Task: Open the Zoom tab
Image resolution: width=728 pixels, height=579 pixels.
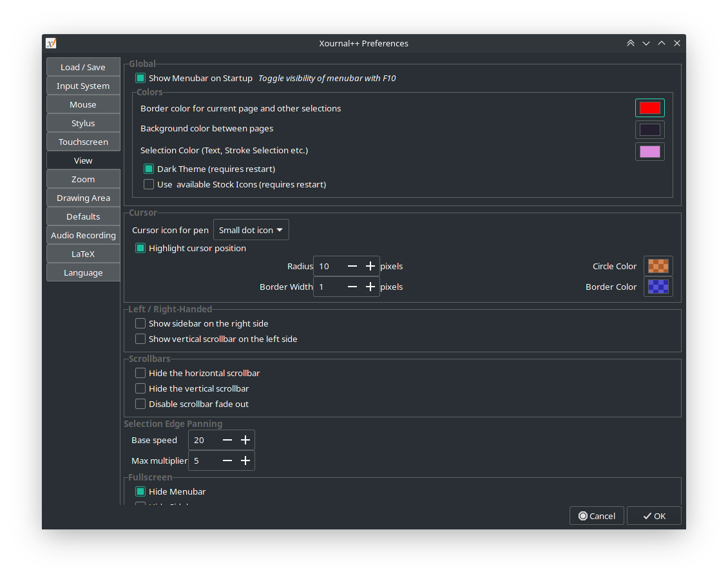Action: point(83,179)
